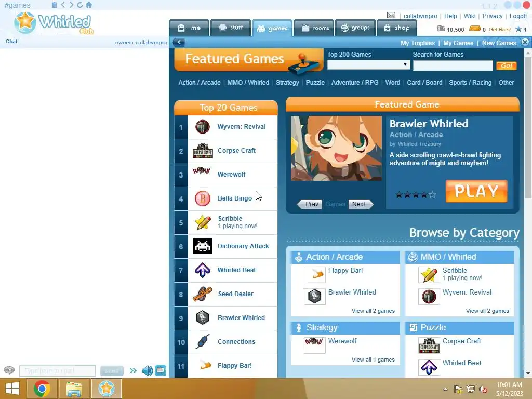Open File Explorer from the taskbar
The image size is (532, 399).
coord(74,389)
